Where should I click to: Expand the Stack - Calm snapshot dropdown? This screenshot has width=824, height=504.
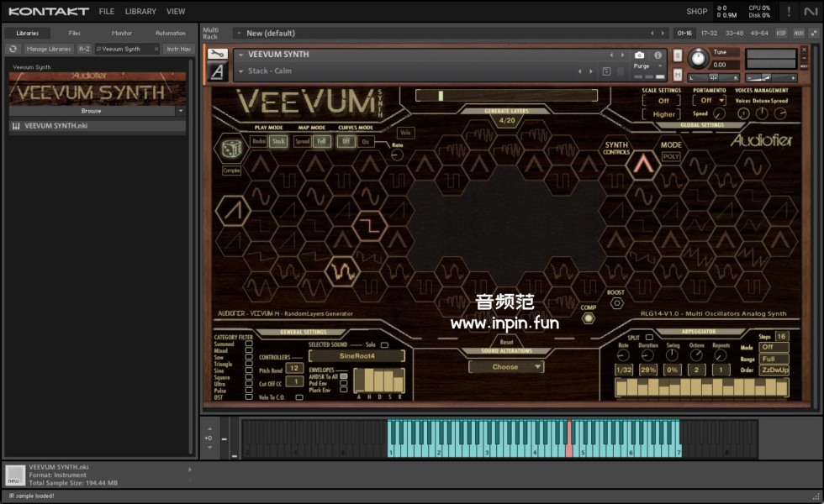240,71
